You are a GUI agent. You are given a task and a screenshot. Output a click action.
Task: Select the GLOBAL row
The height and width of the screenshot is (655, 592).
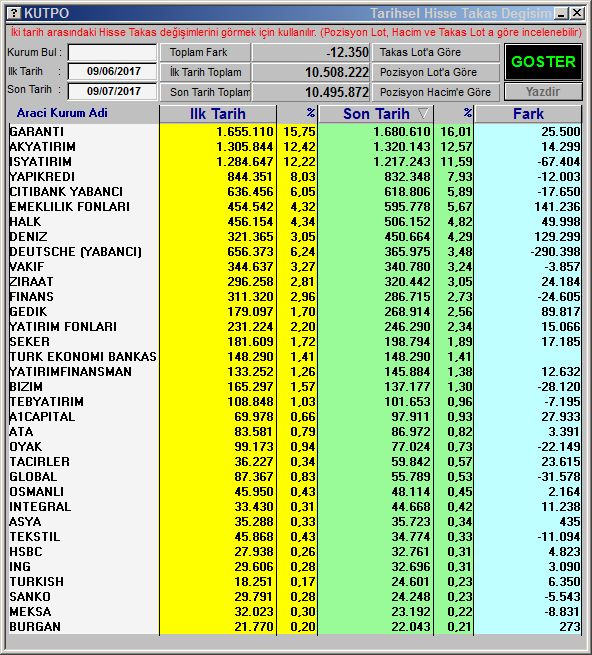click(295, 477)
